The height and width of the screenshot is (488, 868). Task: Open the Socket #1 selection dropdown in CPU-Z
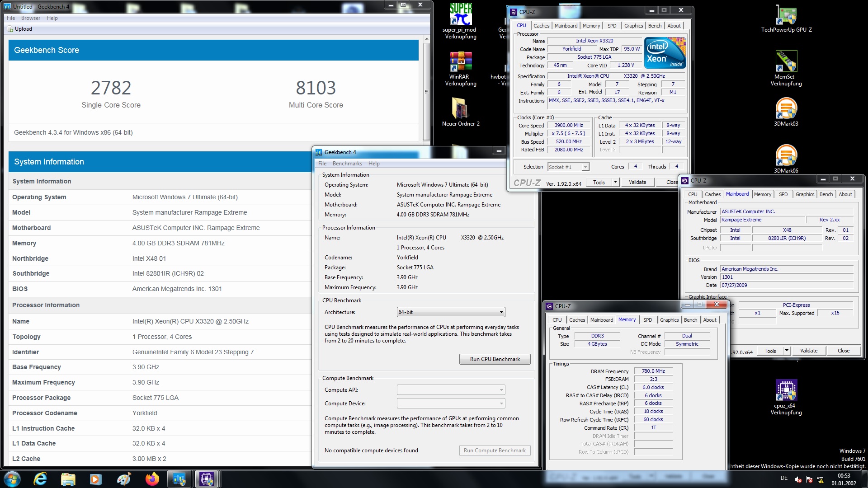(568, 167)
